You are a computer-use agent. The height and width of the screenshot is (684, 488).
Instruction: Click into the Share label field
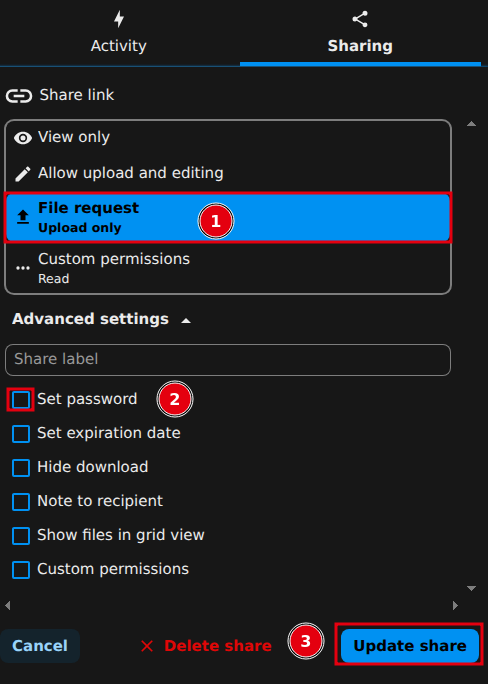(228, 360)
